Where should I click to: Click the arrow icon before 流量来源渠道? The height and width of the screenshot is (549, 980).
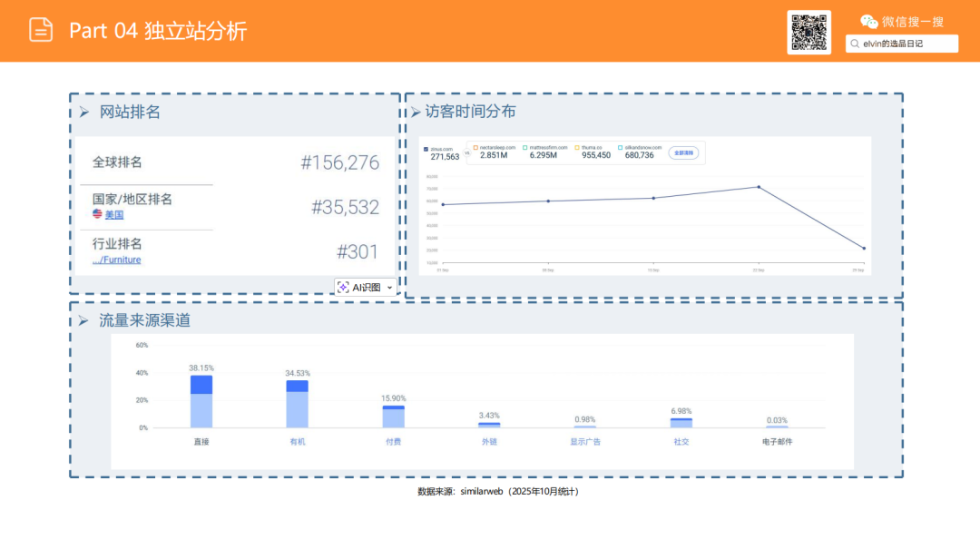[85, 319]
